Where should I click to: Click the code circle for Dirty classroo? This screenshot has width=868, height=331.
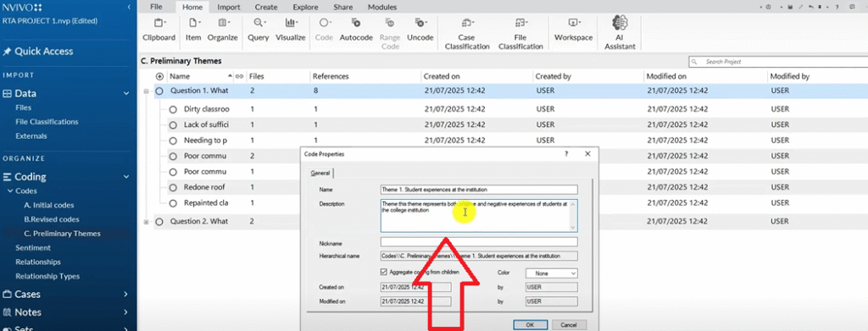click(173, 109)
